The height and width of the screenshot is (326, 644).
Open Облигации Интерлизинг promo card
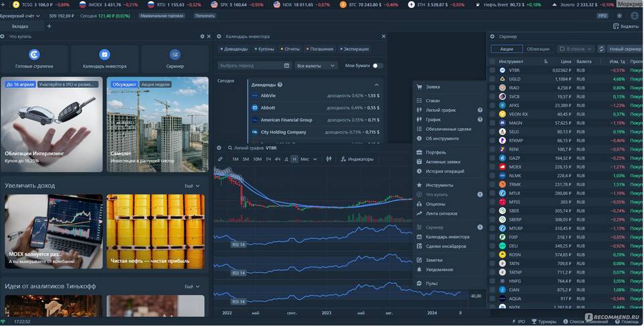pyautogui.click(x=52, y=124)
